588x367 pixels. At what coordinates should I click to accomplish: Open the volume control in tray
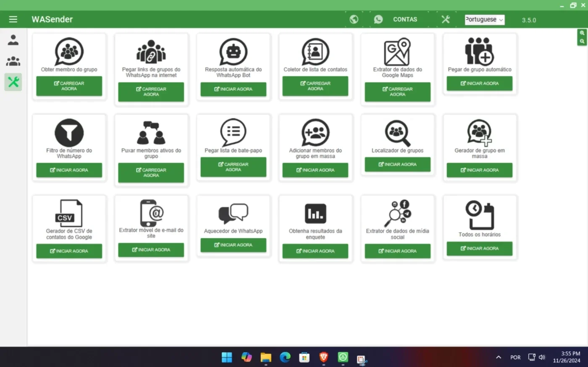pyautogui.click(x=542, y=357)
